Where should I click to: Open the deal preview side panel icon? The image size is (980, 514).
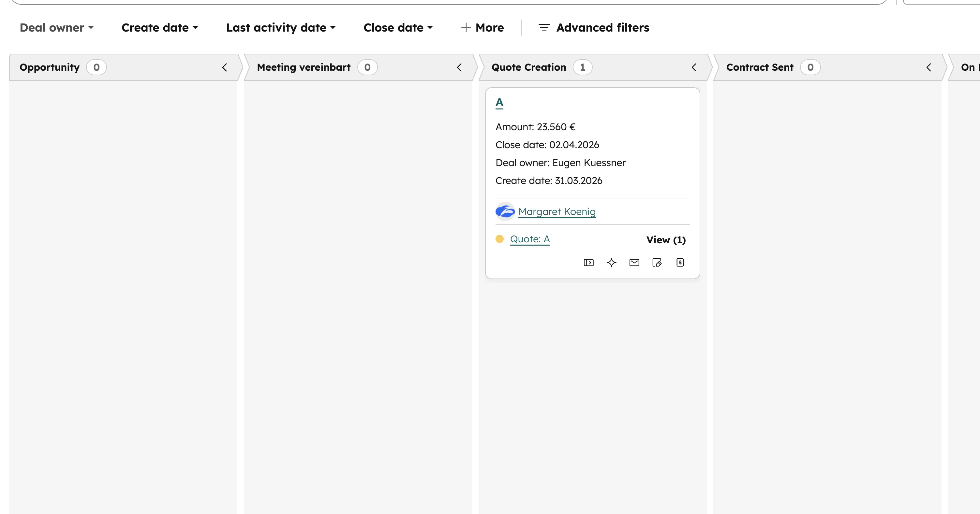tap(588, 262)
